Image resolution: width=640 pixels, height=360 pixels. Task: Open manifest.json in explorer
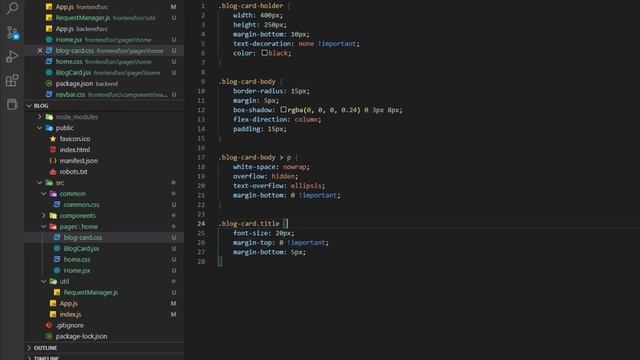tap(104, 161)
